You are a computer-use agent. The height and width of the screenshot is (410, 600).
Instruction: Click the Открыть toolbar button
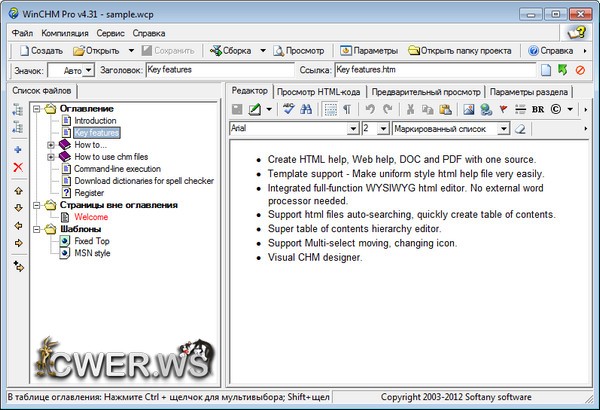click(96, 51)
